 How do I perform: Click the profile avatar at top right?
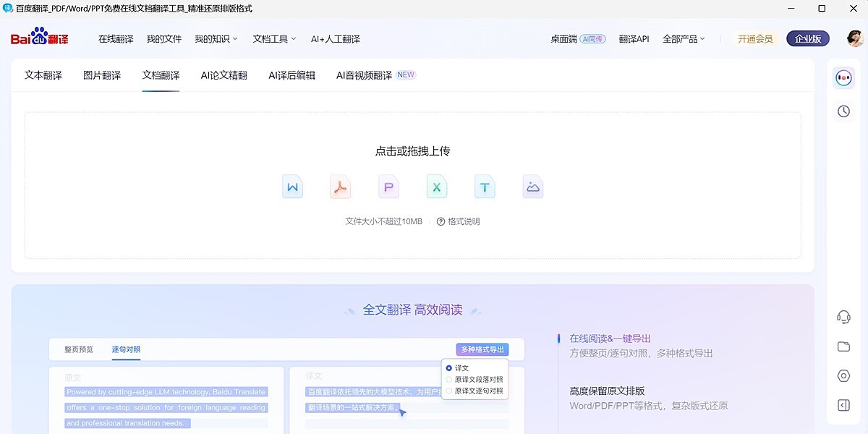click(854, 38)
